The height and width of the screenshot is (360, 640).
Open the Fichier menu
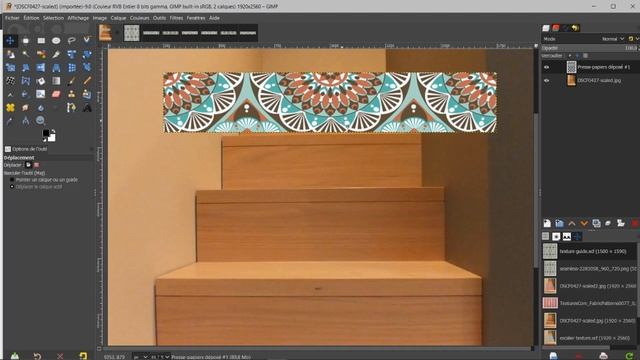[12, 18]
